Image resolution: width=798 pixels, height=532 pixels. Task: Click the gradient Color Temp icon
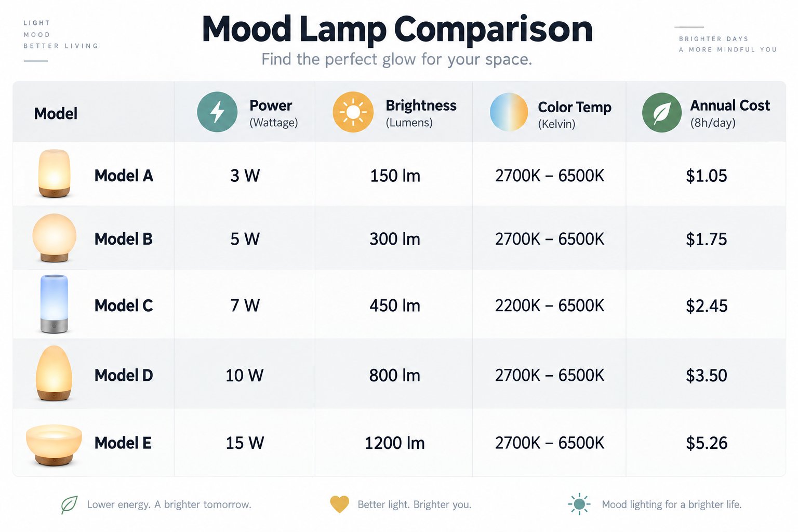(x=509, y=112)
